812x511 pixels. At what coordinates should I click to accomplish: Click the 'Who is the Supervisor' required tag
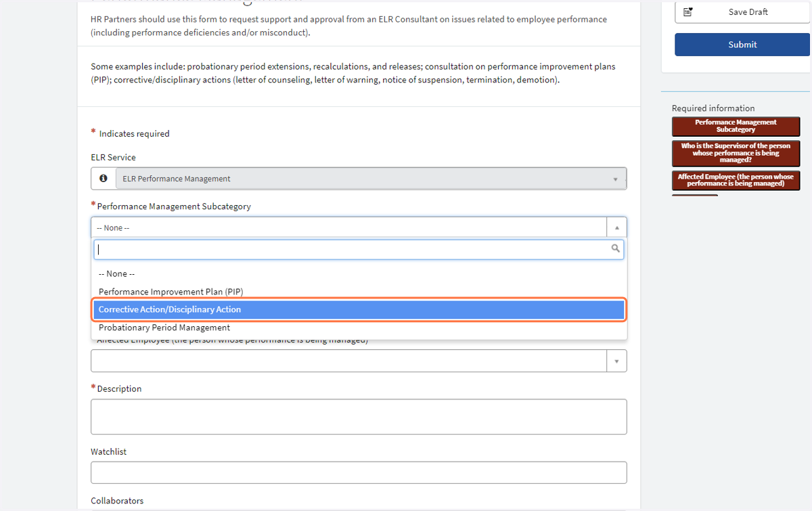736,153
